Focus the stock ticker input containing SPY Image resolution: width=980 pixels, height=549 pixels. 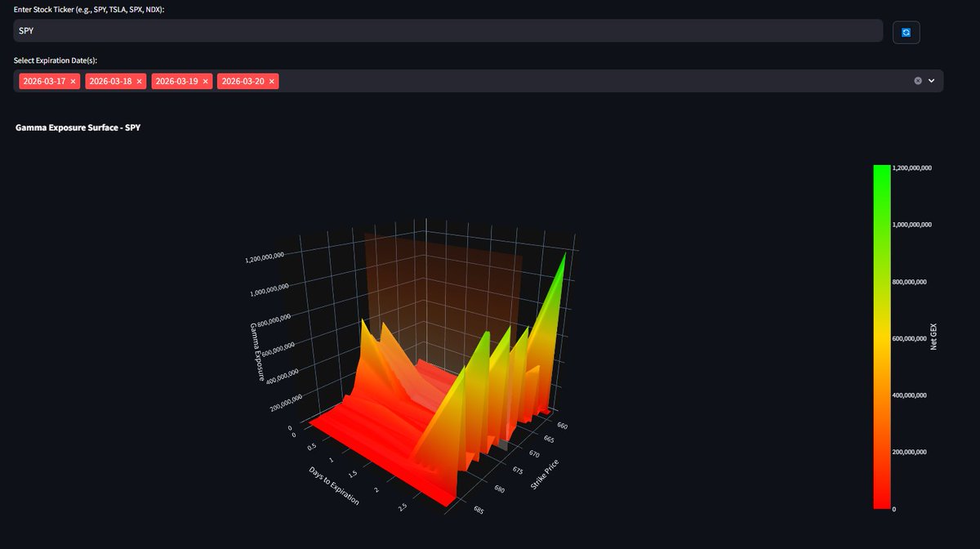click(x=448, y=30)
